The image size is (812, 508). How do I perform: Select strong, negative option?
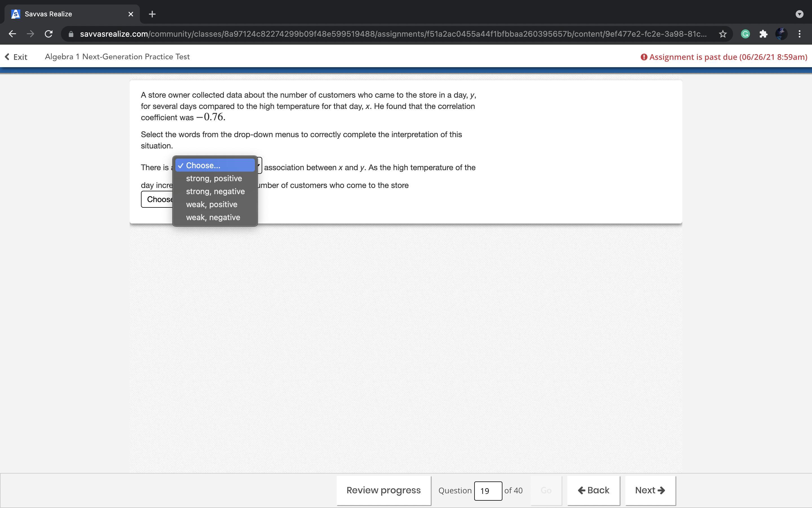215,192
